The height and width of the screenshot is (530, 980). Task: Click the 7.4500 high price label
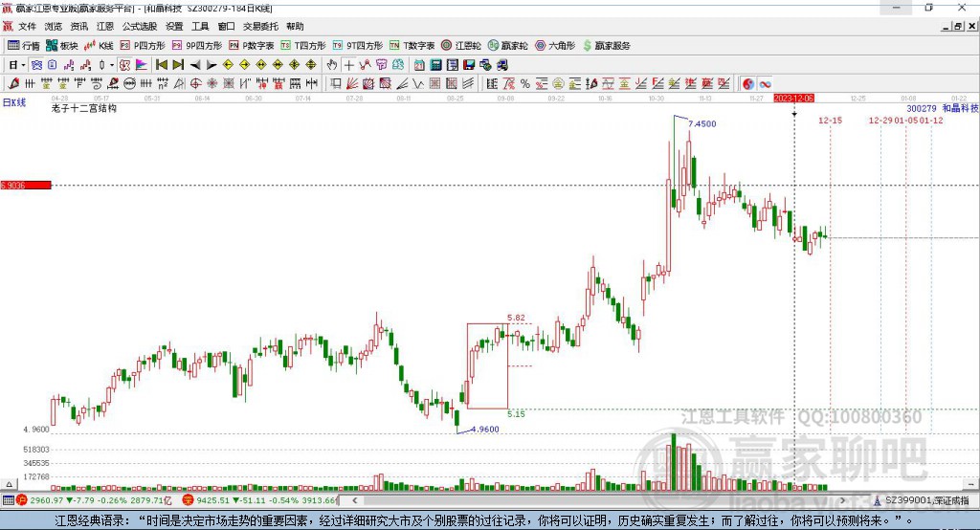point(702,123)
